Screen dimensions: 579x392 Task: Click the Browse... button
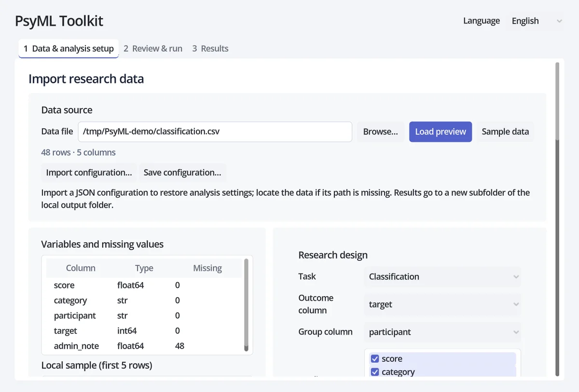(381, 132)
